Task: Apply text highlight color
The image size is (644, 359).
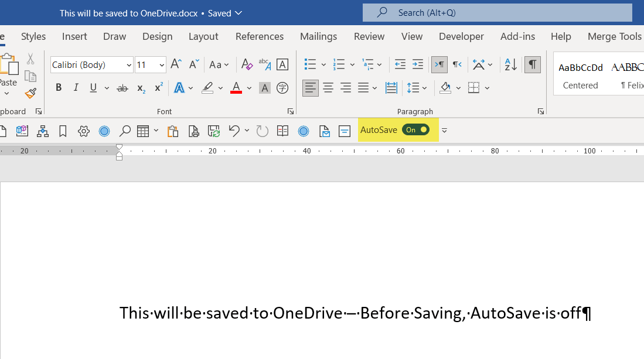Action: pyautogui.click(x=207, y=88)
